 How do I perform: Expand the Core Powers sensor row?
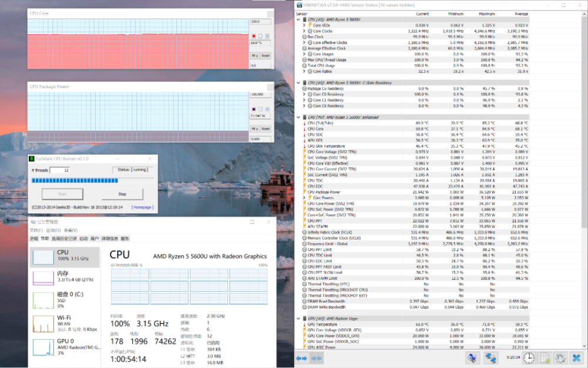[303, 198]
